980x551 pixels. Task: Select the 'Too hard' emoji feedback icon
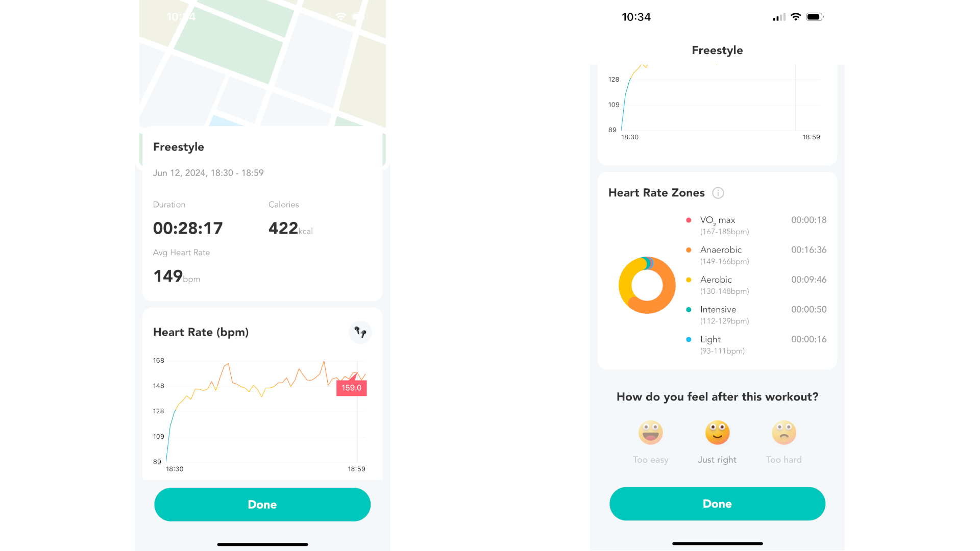point(783,432)
